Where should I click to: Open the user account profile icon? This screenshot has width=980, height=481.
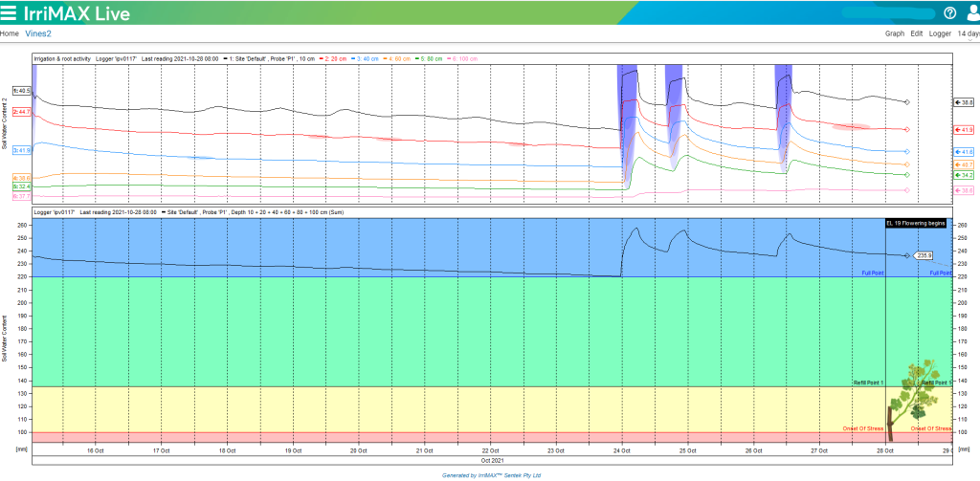(971, 12)
